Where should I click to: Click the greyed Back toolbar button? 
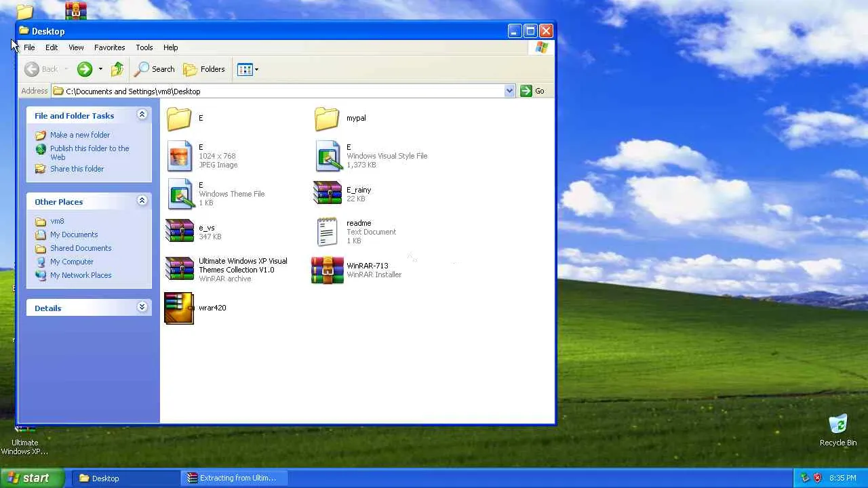pos(41,69)
